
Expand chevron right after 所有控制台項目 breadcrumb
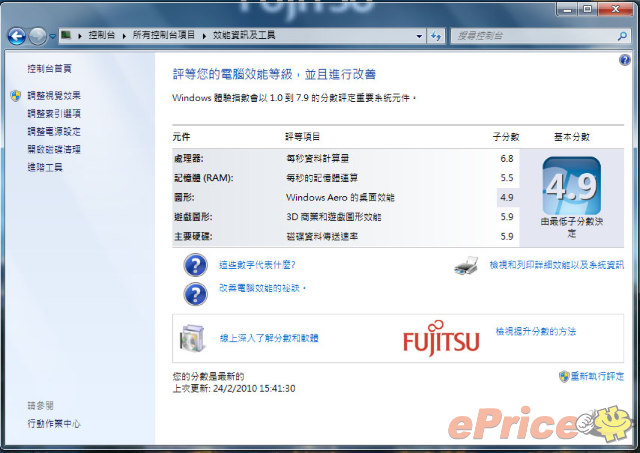[x=204, y=36]
